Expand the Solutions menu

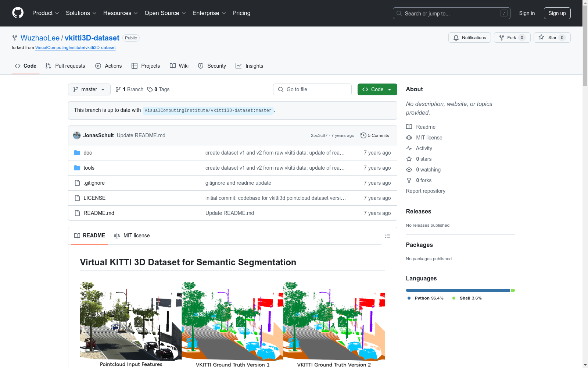click(x=81, y=13)
